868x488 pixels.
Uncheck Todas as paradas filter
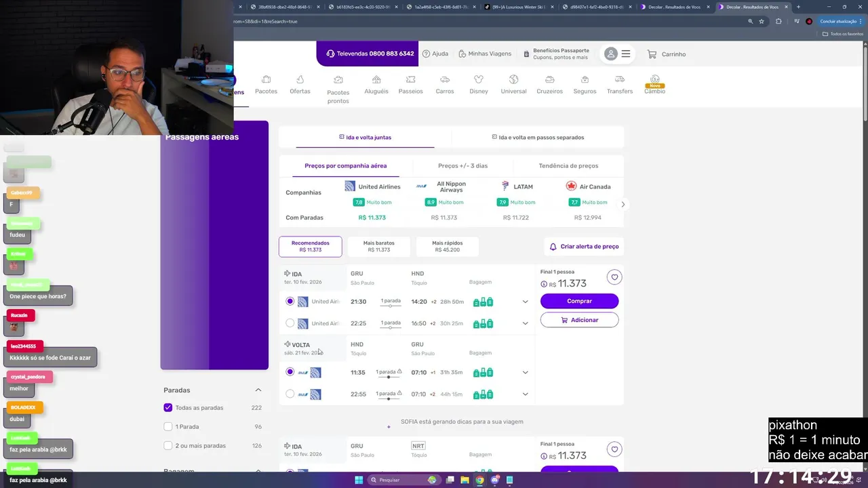(168, 407)
